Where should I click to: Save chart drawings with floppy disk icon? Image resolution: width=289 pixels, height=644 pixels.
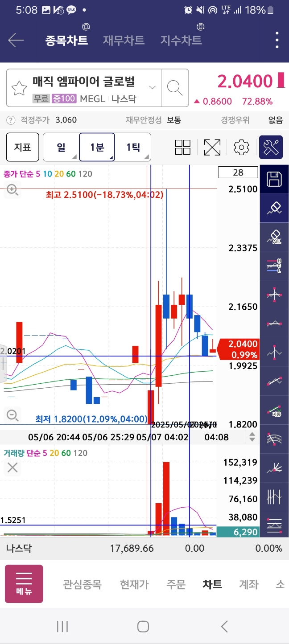tap(274, 179)
